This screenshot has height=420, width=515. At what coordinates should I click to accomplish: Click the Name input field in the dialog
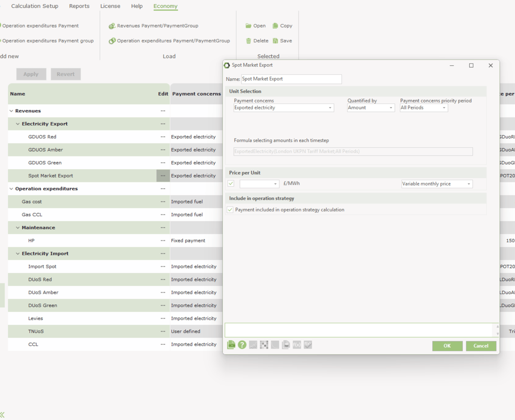point(291,79)
